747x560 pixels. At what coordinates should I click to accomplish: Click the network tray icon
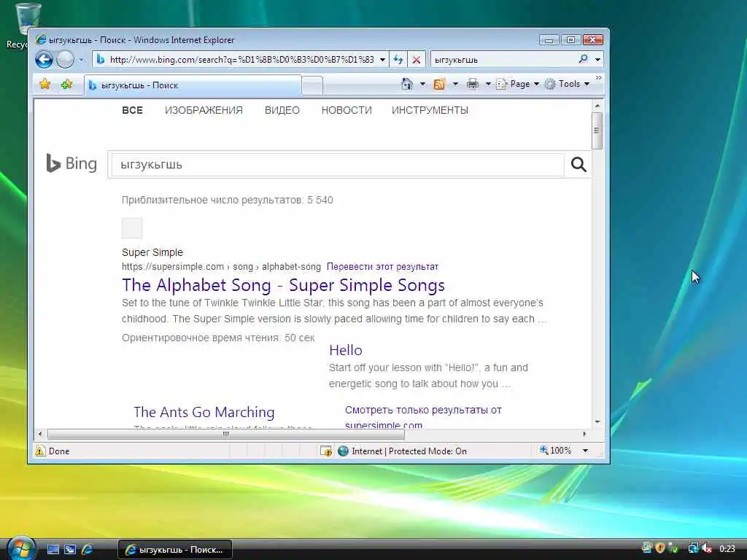[693, 548]
